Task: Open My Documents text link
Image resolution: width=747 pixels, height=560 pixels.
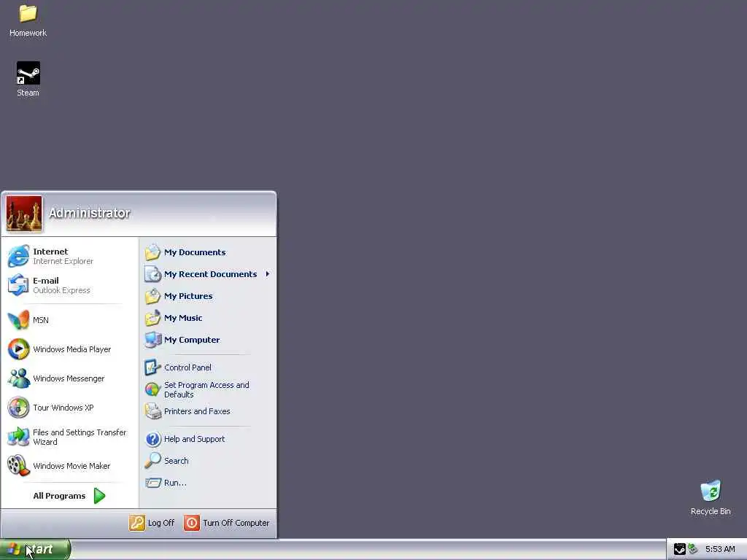Action: 195,252
